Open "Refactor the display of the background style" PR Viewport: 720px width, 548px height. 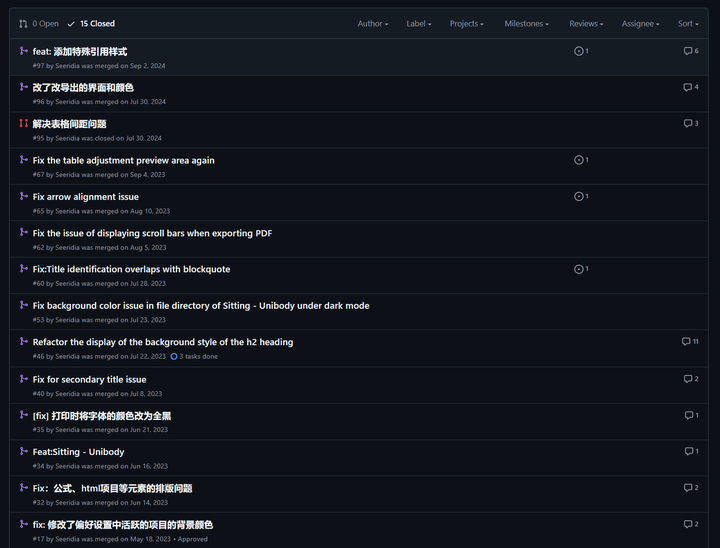(x=163, y=342)
